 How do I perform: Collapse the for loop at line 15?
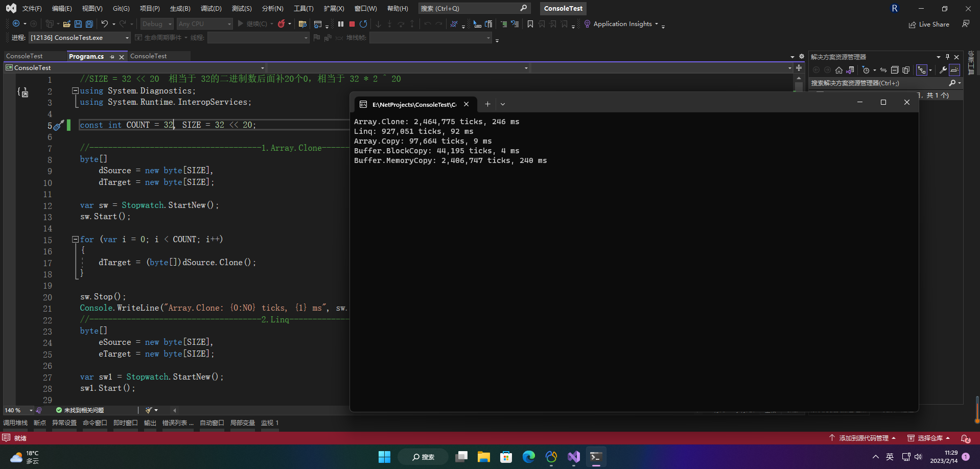(x=75, y=239)
